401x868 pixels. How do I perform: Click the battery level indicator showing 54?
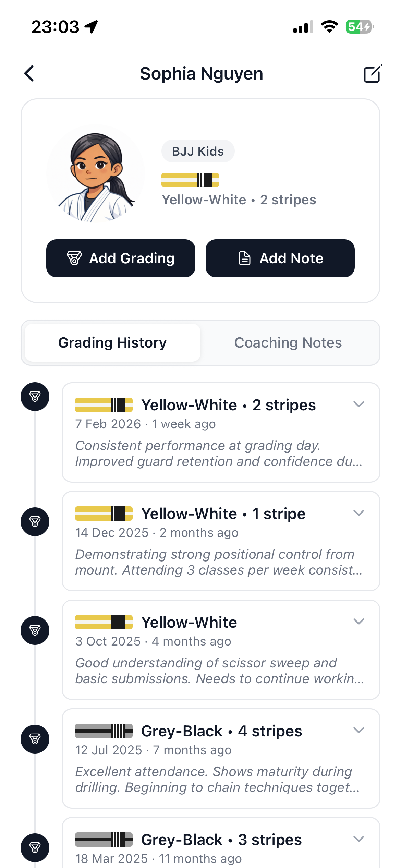pos(358,26)
